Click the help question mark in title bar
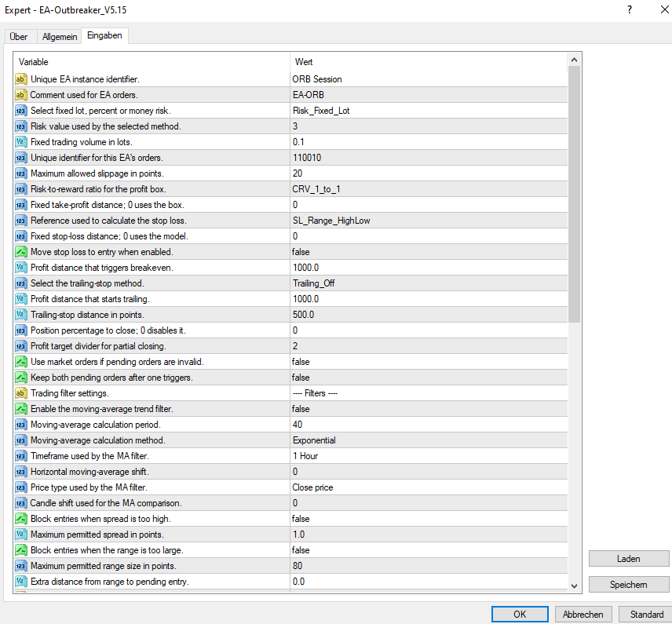 coord(630,9)
